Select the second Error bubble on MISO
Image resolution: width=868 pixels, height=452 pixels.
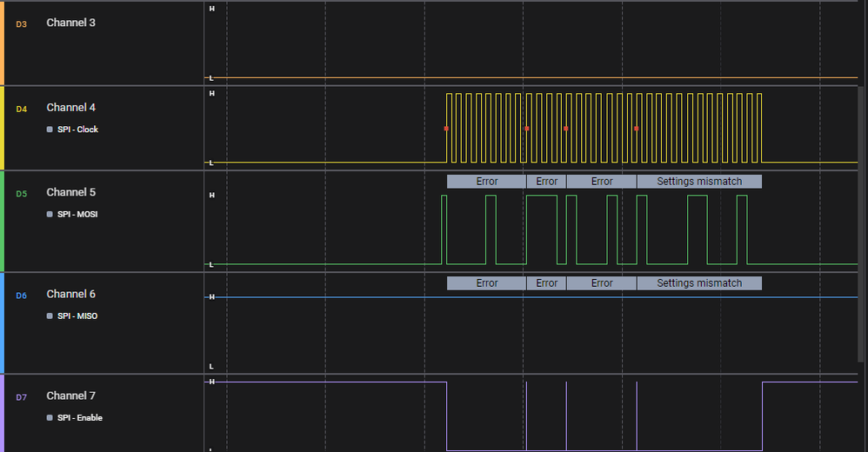tap(546, 283)
